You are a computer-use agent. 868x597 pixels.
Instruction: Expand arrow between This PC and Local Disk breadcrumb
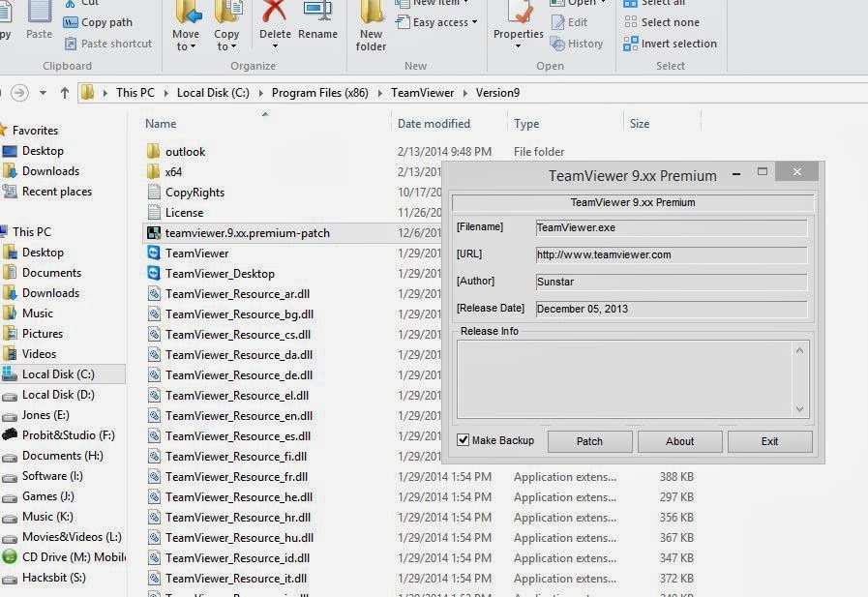pos(166,93)
